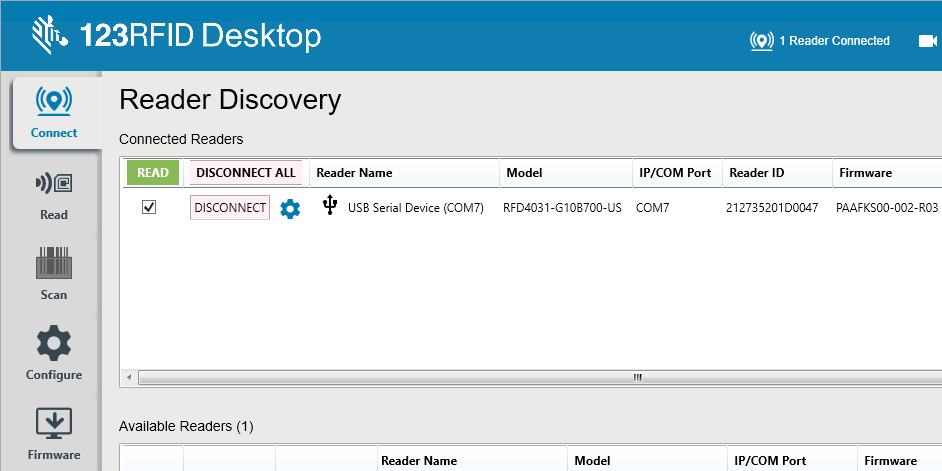This screenshot has width=942, height=471.
Task: Open the Connect tab in the sidebar
Action: pyautogui.click(x=54, y=112)
